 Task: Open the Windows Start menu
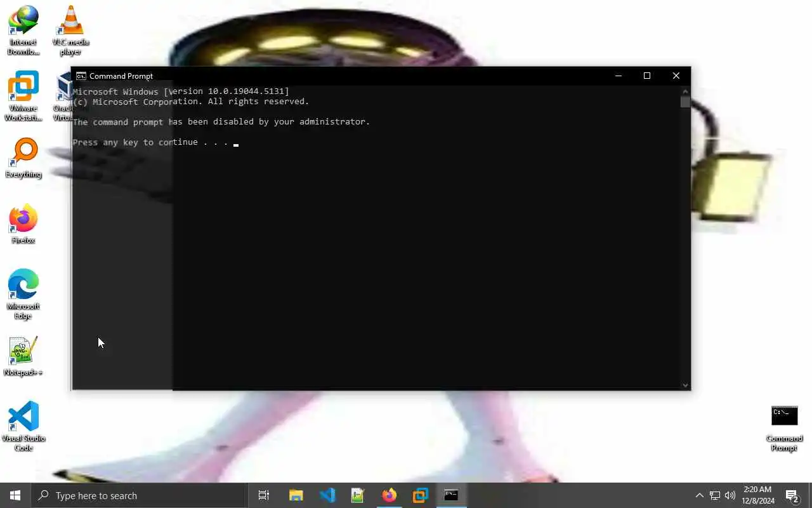pyautogui.click(x=15, y=495)
